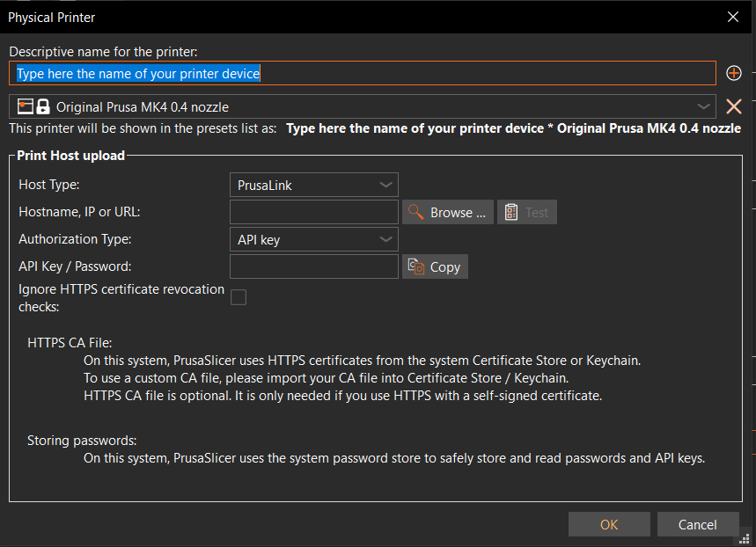Click the API Key / Password field
756x547 pixels.
(x=314, y=266)
